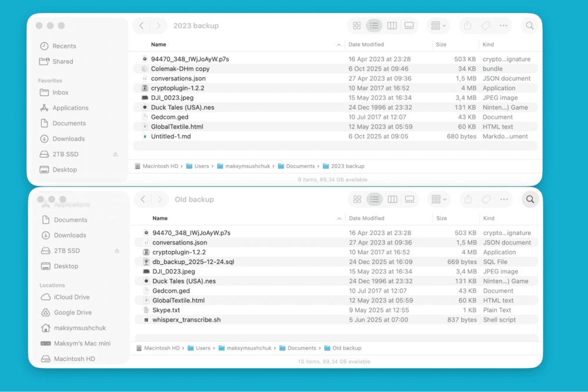Viewport: 588px width, 392px height.
Task: Select cryptoplugin-1.2.2 in Old backup window
Action: (x=336, y=252)
